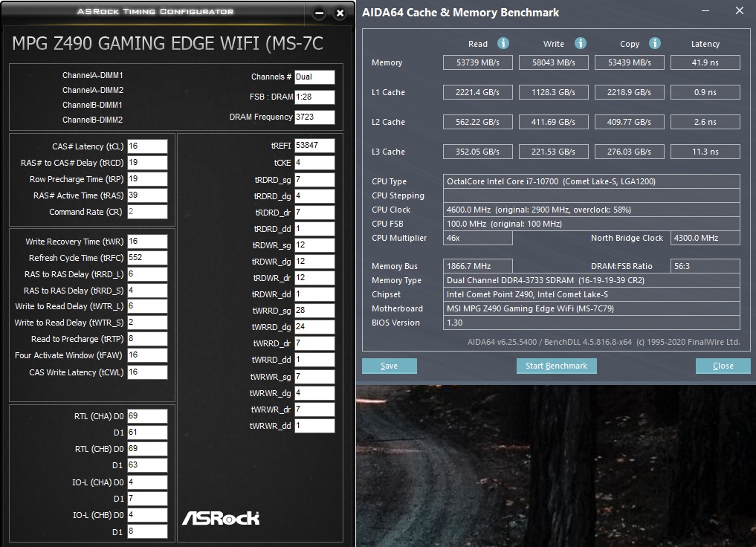Click the tWTR_S value field
756x547 pixels.
pyautogui.click(x=147, y=323)
